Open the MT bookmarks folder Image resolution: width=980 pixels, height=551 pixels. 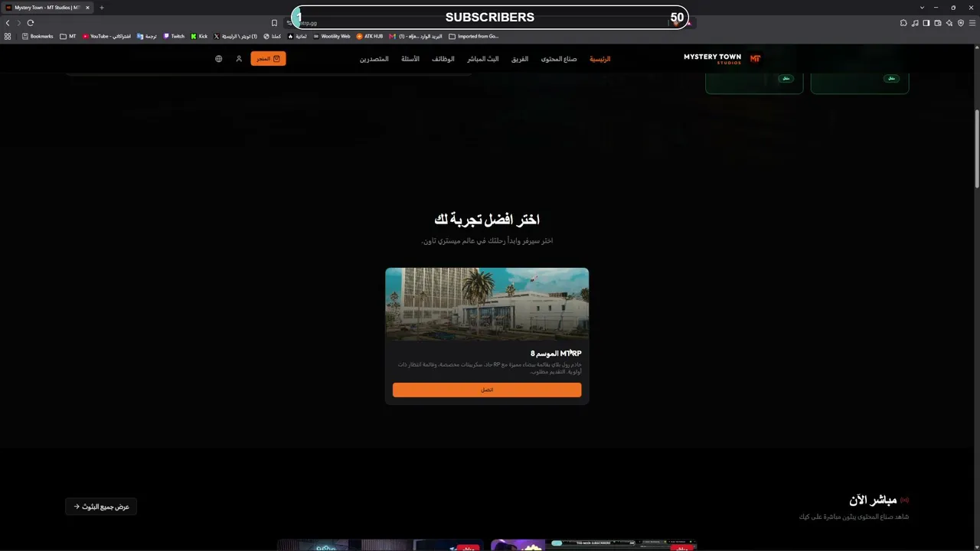coord(68,36)
